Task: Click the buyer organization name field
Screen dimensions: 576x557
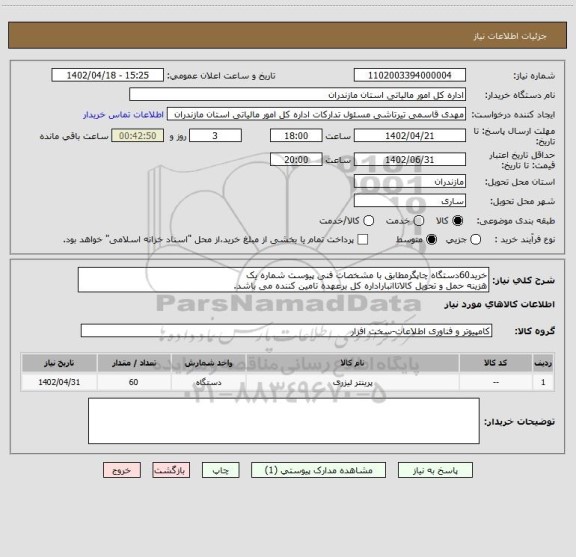Action: click(298, 95)
